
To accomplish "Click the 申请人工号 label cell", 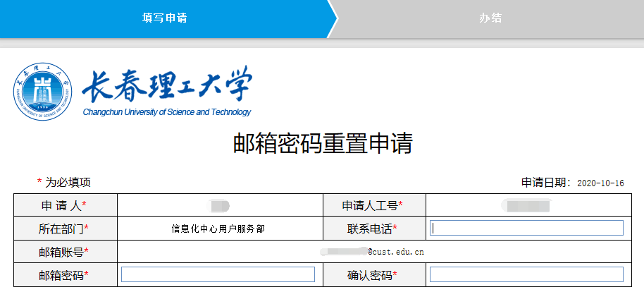I will coord(374,205).
